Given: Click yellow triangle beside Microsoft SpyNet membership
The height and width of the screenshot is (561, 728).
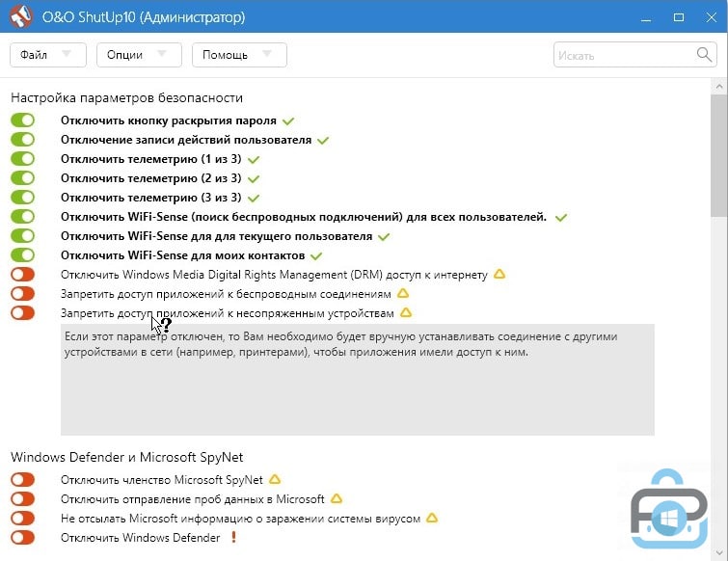Looking at the screenshot, I should click(x=275, y=479).
